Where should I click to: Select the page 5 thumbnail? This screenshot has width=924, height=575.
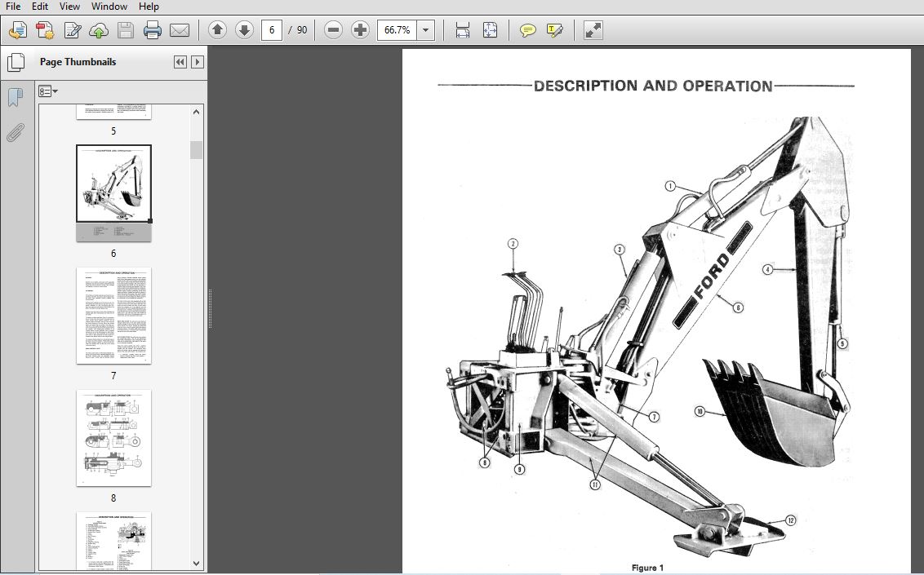(x=113, y=112)
